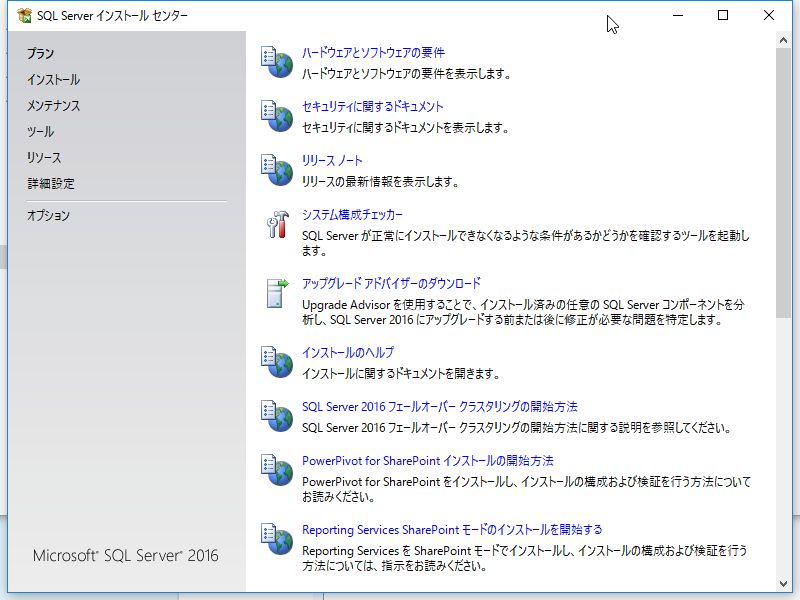
Task: Click the text リリースの最新情報を表示します。
Action: click(x=381, y=182)
